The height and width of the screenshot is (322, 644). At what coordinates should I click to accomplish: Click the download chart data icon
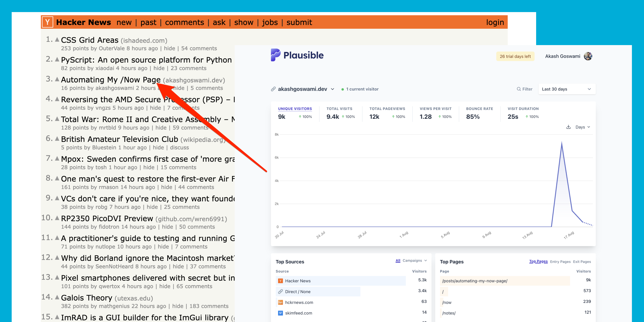point(568,127)
